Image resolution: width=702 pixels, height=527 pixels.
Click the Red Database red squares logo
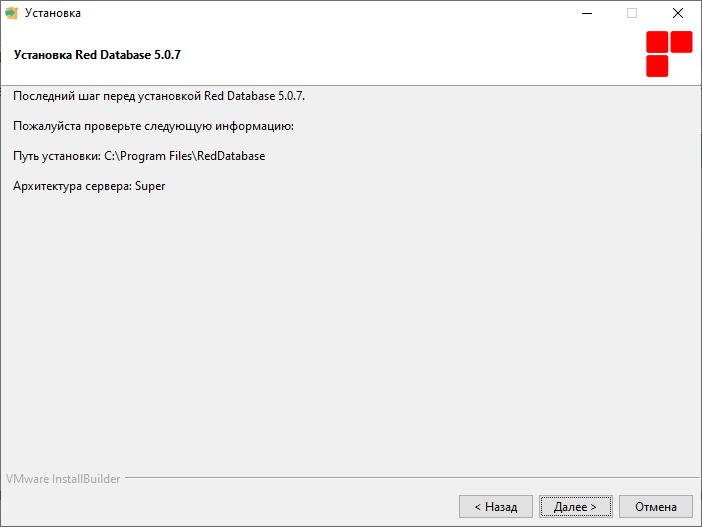click(669, 54)
